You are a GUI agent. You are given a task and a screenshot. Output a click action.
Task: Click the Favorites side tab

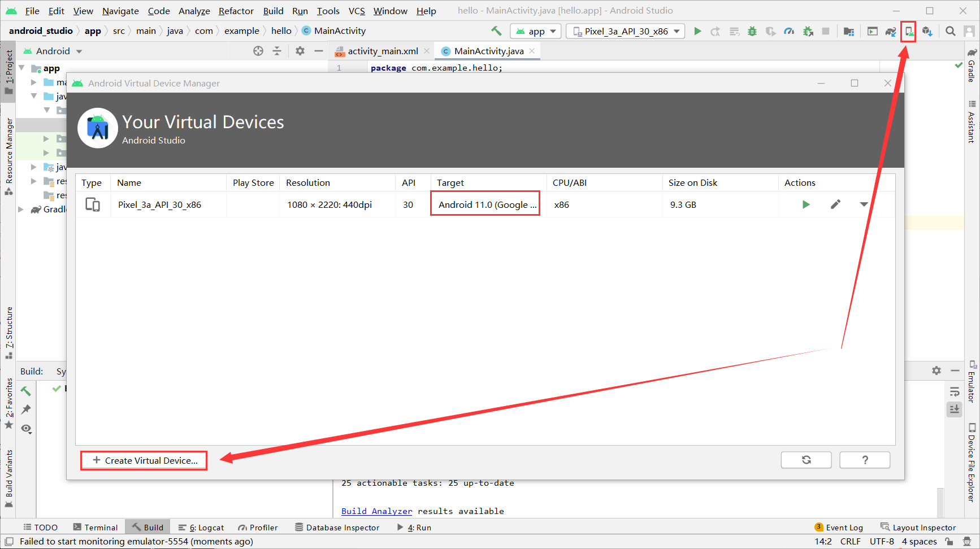tap(8, 403)
